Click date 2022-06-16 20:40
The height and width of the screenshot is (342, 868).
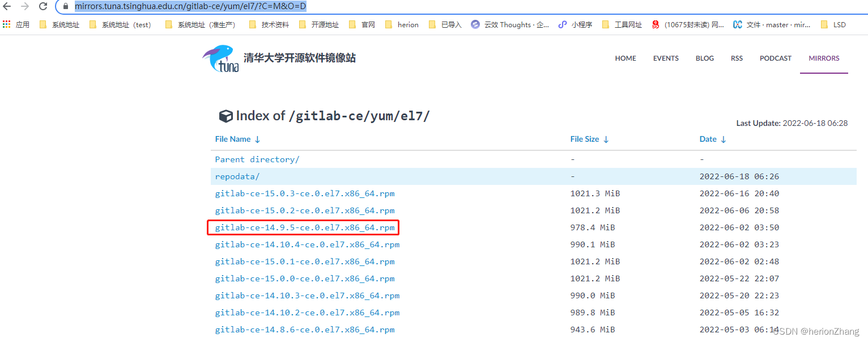[739, 193]
